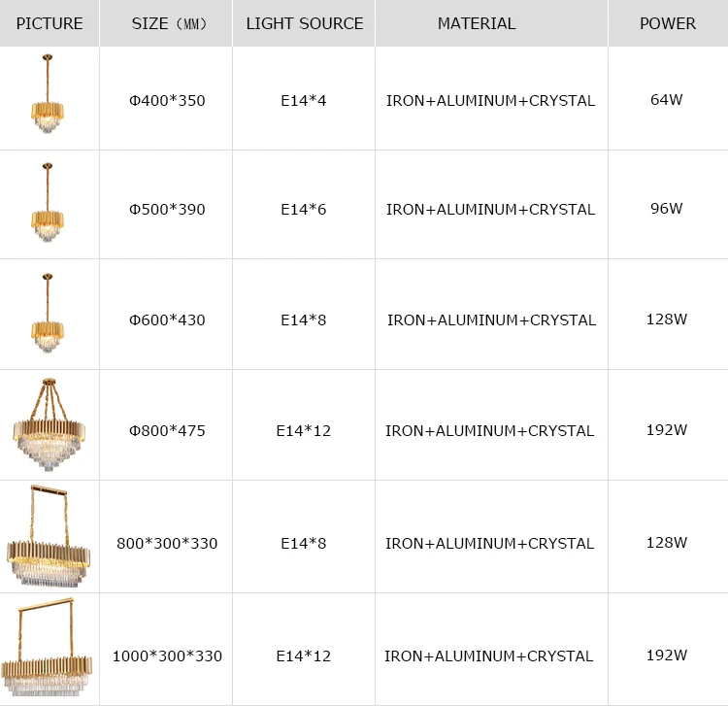Click the MATERIAL column header
This screenshot has height=706, width=728.
tap(491, 23)
